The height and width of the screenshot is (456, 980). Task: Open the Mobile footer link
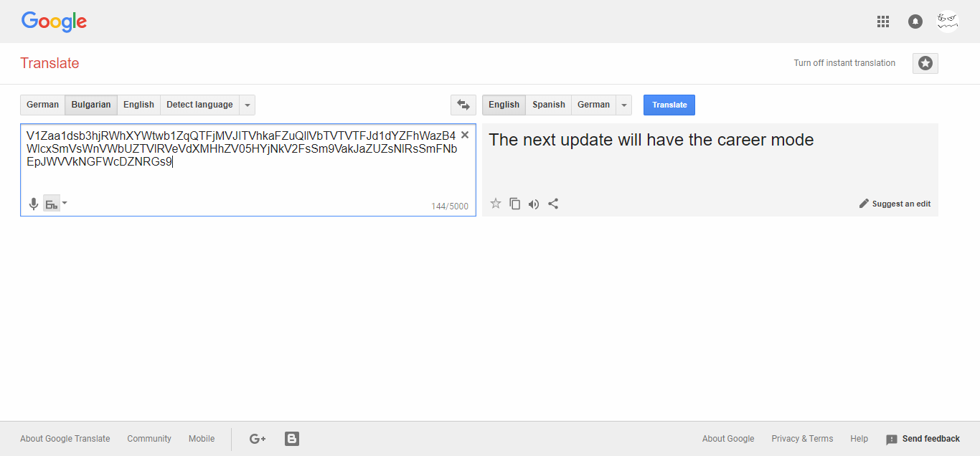(202, 439)
